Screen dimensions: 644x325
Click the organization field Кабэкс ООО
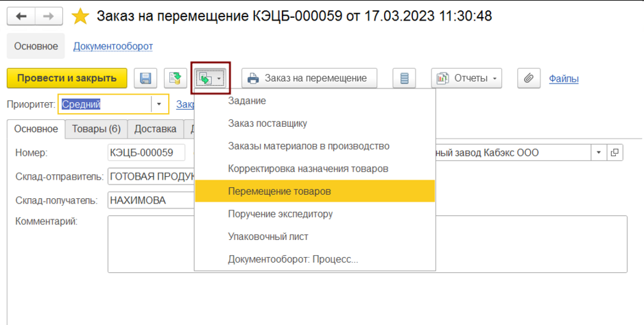click(x=512, y=153)
